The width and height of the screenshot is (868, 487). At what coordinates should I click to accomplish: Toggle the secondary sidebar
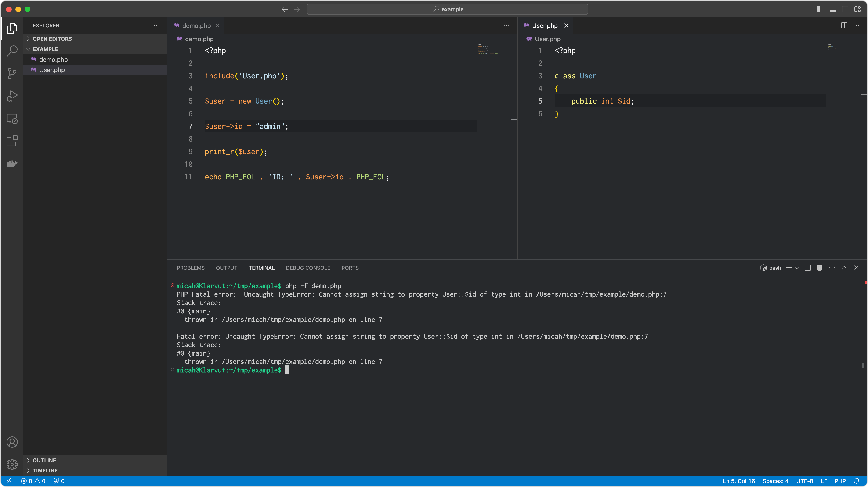[x=845, y=9]
